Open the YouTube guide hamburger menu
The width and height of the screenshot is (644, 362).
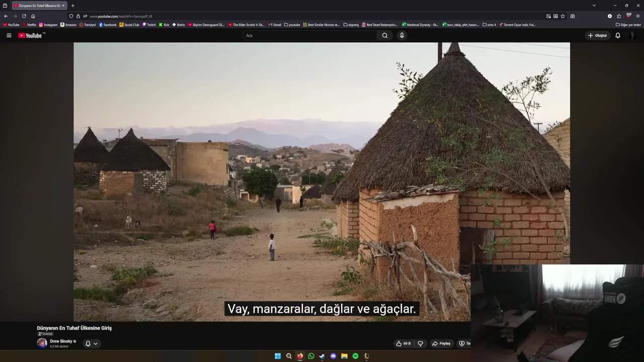(x=9, y=36)
